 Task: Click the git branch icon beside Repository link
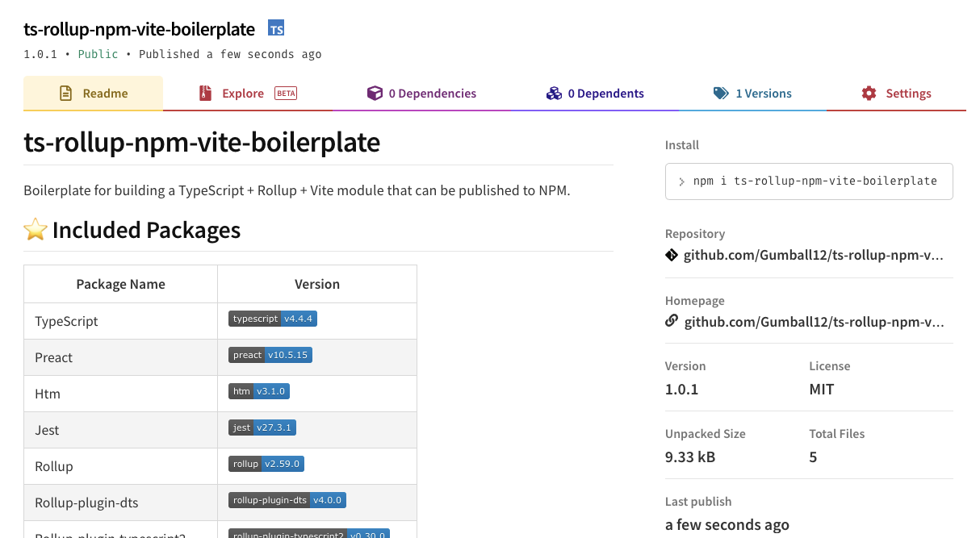pos(672,254)
